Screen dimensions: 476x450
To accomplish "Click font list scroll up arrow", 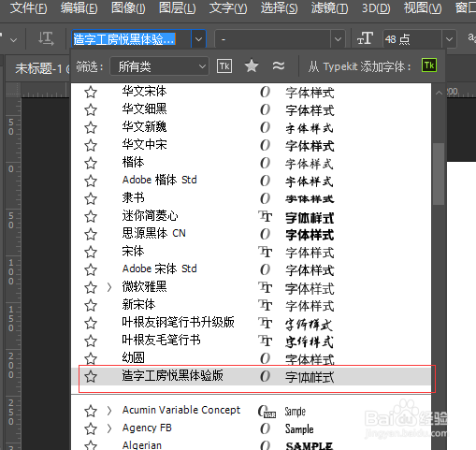I will 439,93.
